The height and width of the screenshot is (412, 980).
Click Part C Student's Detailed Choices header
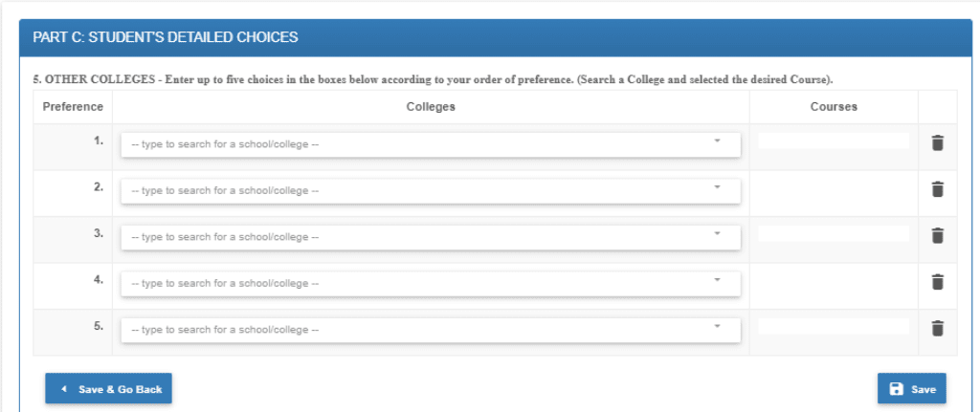165,37
